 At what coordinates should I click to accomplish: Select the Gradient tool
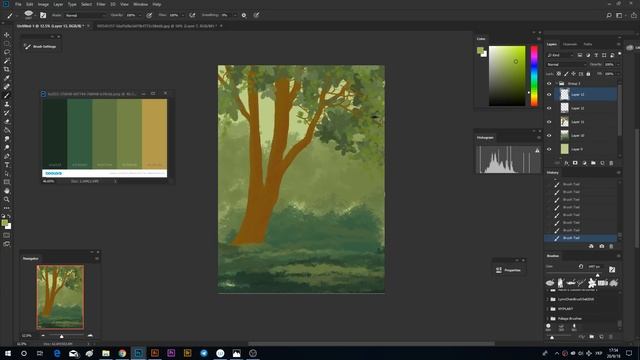7,130
